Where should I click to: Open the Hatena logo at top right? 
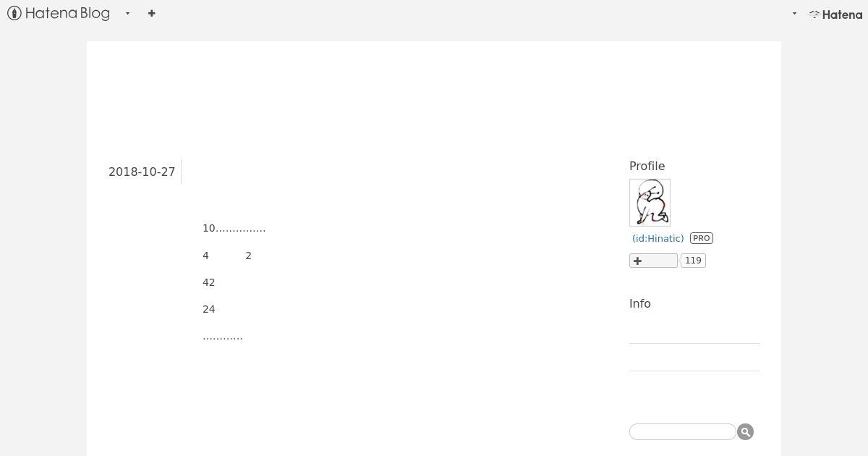[835, 14]
